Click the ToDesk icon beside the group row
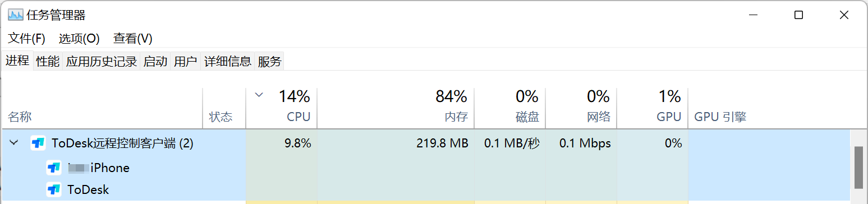The image size is (868, 204). coord(38,143)
